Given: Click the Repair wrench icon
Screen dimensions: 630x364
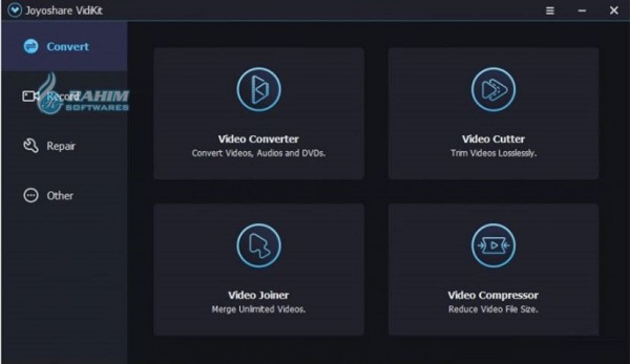Looking at the screenshot, I should 31,146.
